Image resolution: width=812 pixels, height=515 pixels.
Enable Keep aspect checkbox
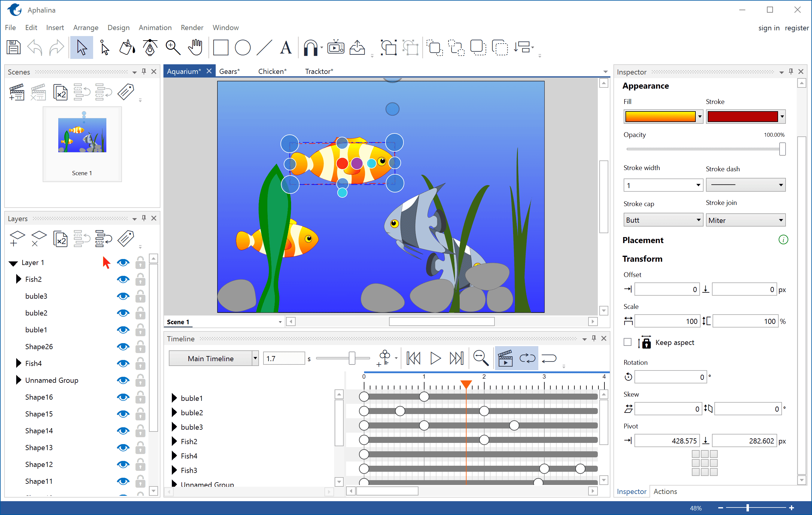pos(628,342)
